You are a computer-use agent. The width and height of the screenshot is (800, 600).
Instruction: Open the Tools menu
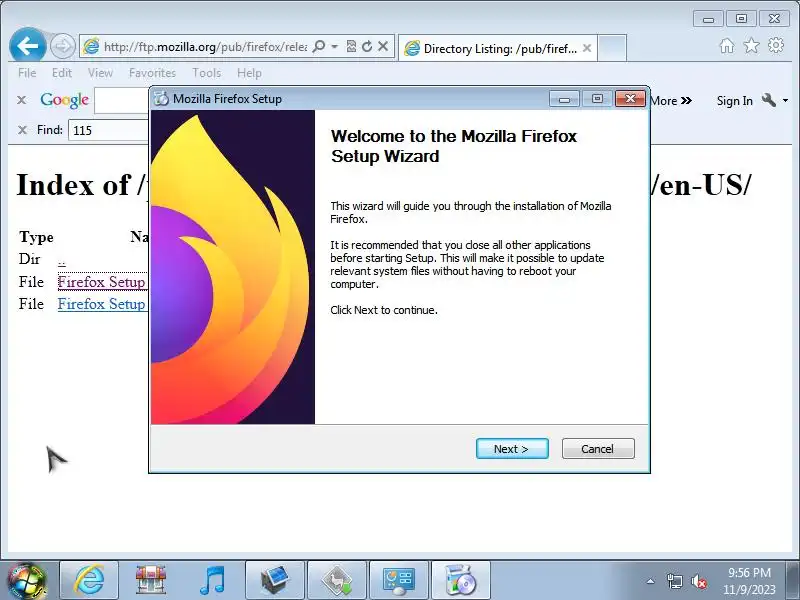[207, 73]
